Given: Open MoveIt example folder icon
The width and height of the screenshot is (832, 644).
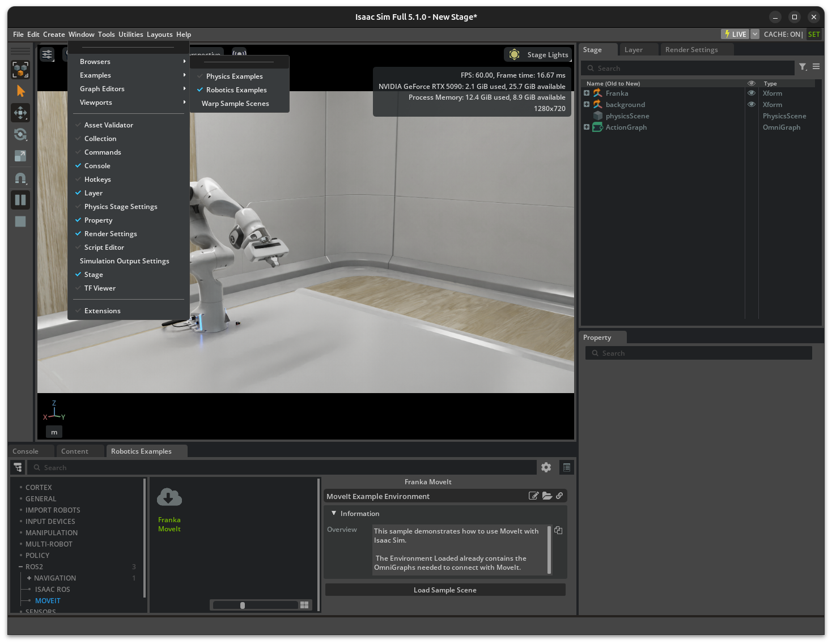Looking at the screenshot, I should coord(547,496).
